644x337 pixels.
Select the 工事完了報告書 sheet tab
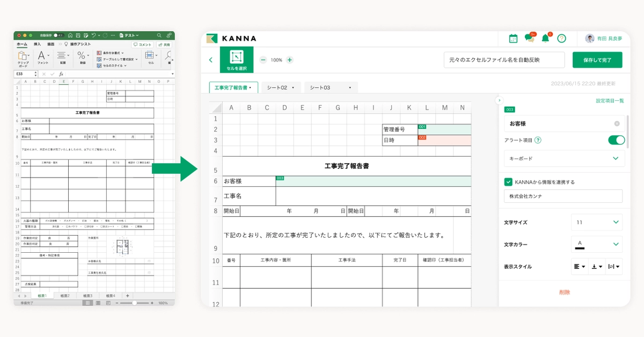233,87
